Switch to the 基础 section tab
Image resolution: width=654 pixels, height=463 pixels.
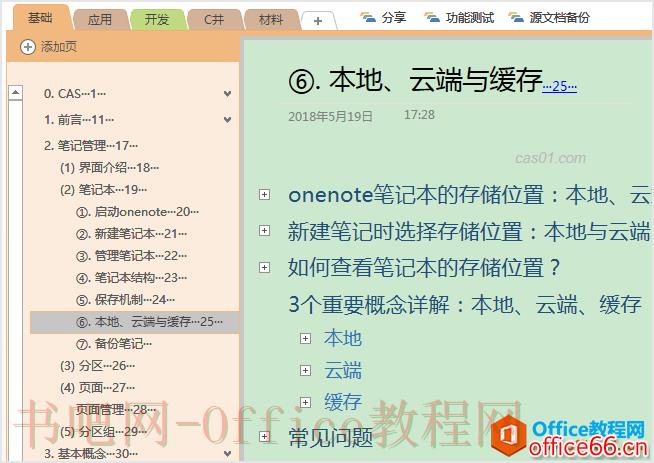(40, 18)
